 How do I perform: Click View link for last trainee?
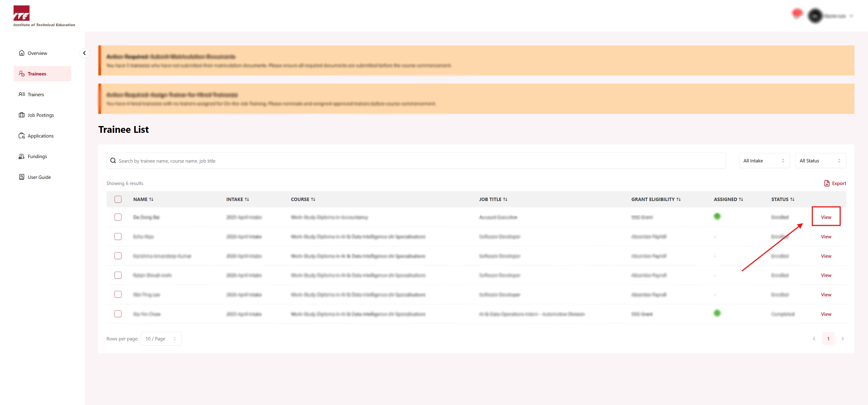(826, 314)
